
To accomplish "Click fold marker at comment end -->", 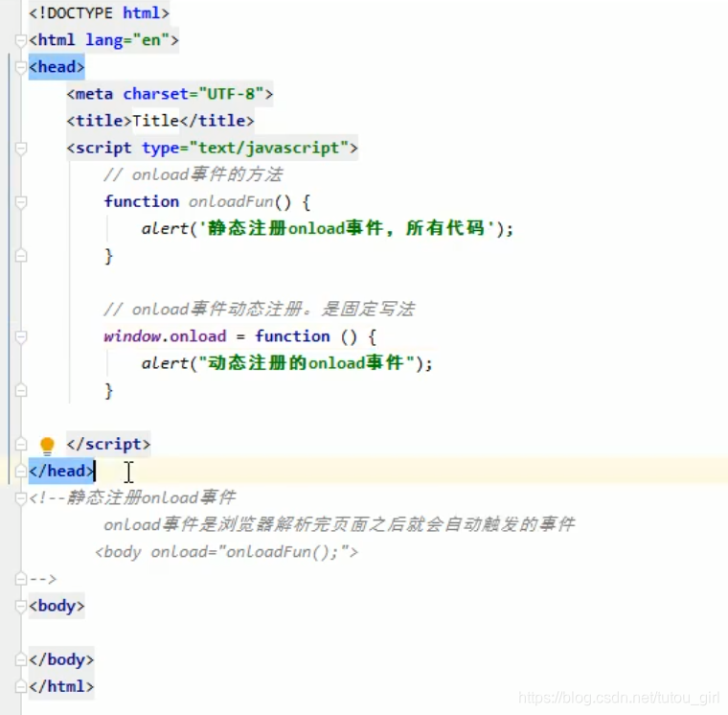I will 20,579.
